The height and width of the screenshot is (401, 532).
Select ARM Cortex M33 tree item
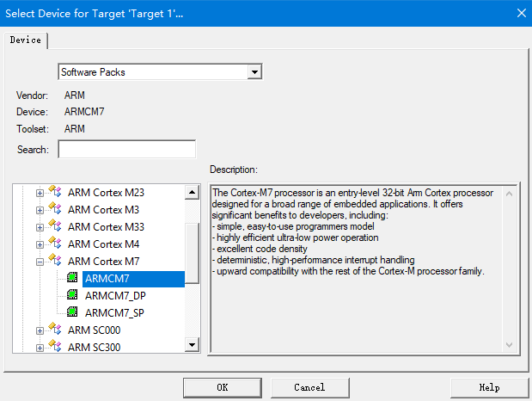coord(106,226)
